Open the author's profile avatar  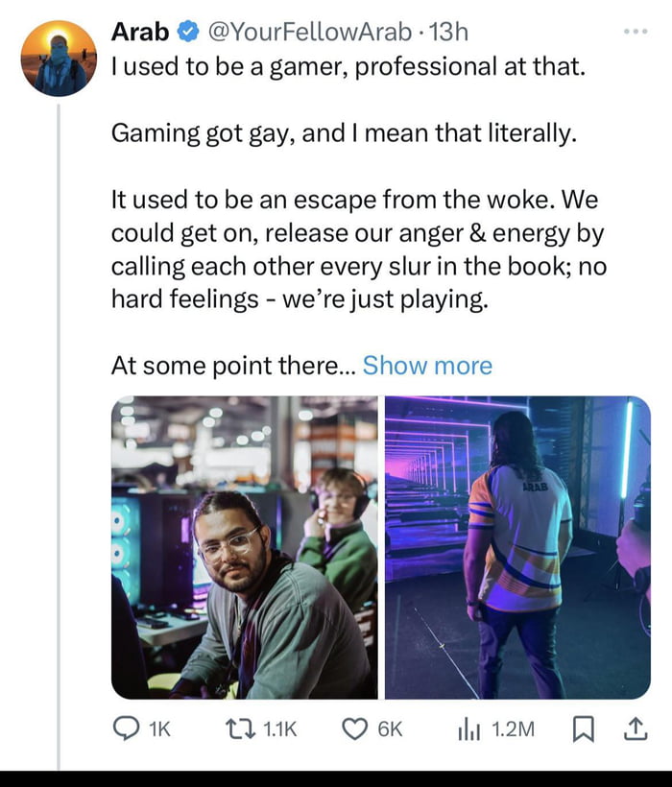point(59,58)
